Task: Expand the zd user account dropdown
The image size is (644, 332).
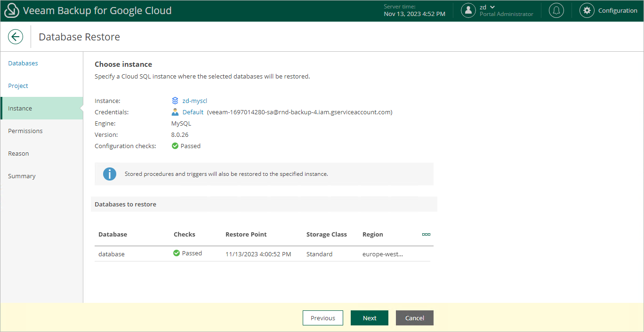Action: point(492,7)
